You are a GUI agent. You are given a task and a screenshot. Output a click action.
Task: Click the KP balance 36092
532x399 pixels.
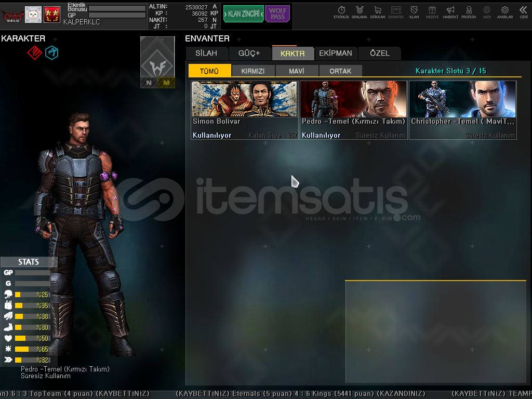click(199, 14)
